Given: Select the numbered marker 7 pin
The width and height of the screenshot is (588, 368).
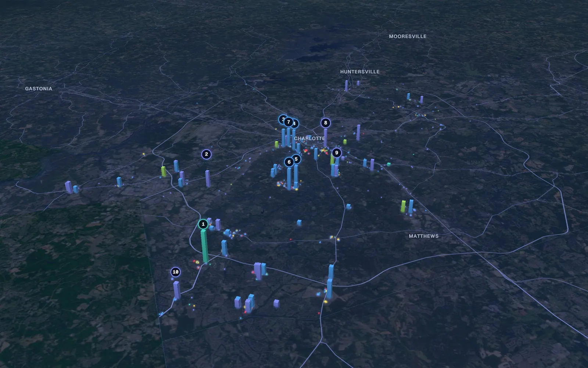Looking at the screenshot, I should pos(288,122).
